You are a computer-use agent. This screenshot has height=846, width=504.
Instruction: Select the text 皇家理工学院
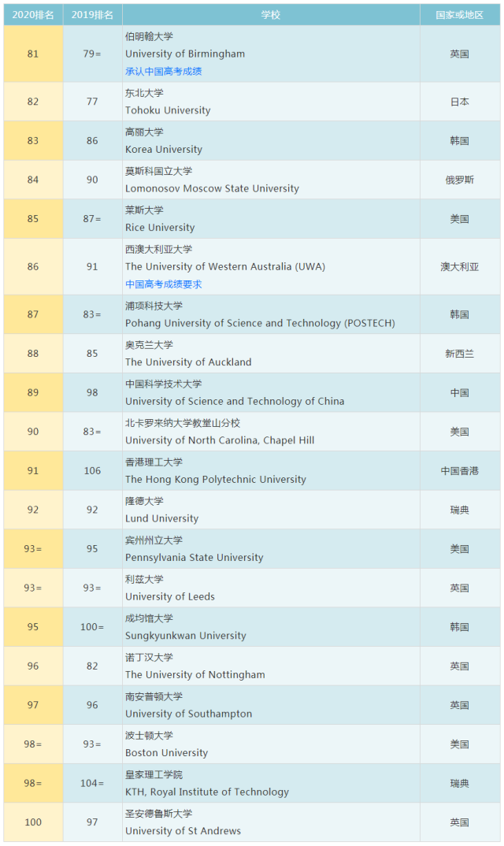coord(154,775)
